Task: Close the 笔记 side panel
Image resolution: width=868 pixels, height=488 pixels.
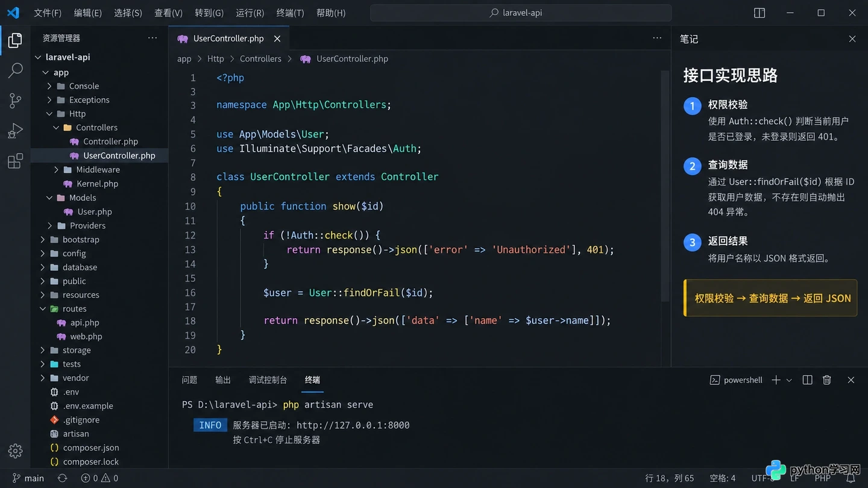Action: 852,39
